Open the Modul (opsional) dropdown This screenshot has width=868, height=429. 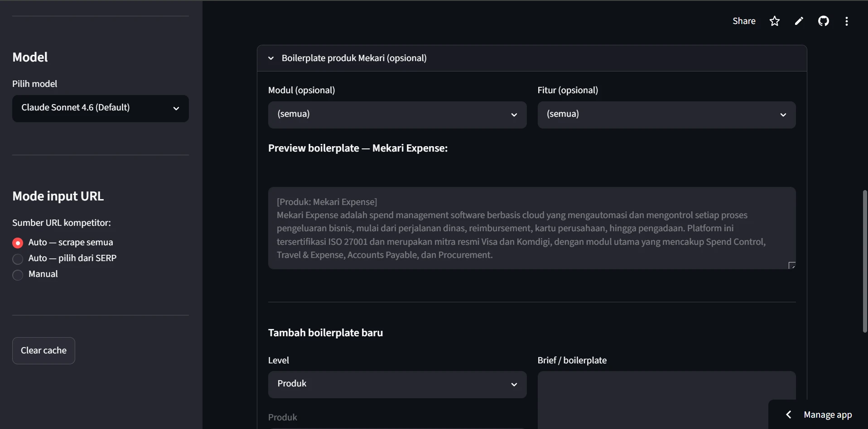tap(397, 114)
